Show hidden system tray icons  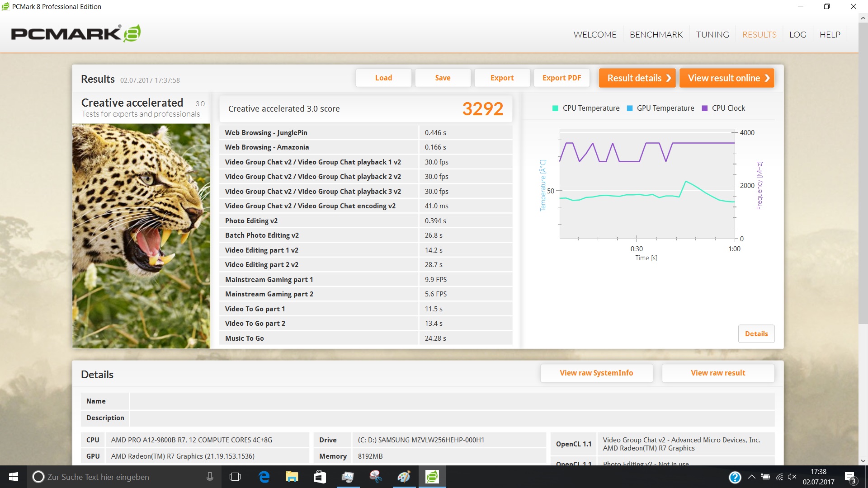click(x=751, y=477)
